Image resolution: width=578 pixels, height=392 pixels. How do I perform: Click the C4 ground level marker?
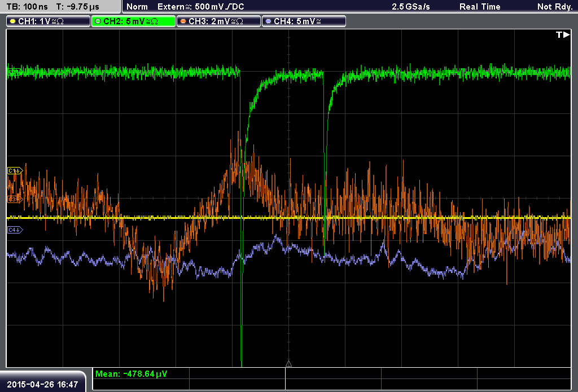15,230
